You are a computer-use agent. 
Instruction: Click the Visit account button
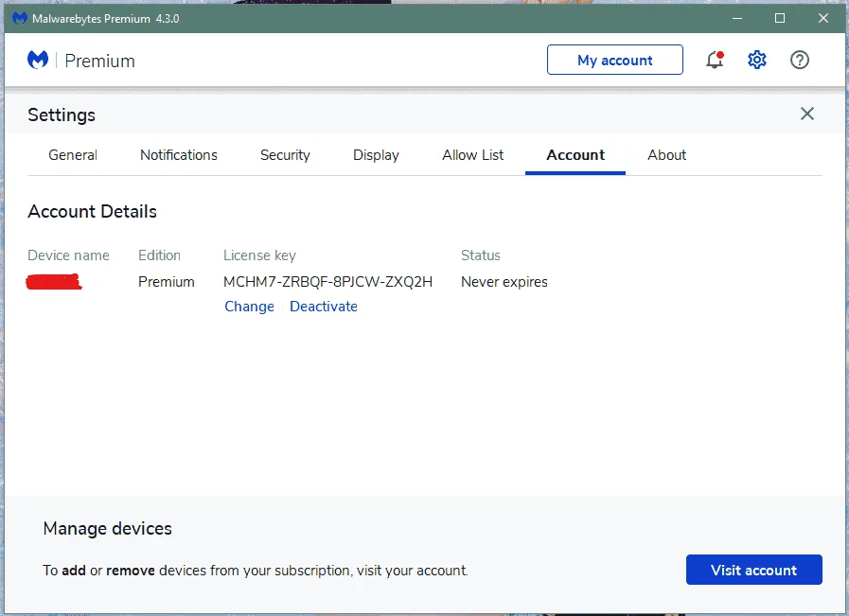click(753, 570)
